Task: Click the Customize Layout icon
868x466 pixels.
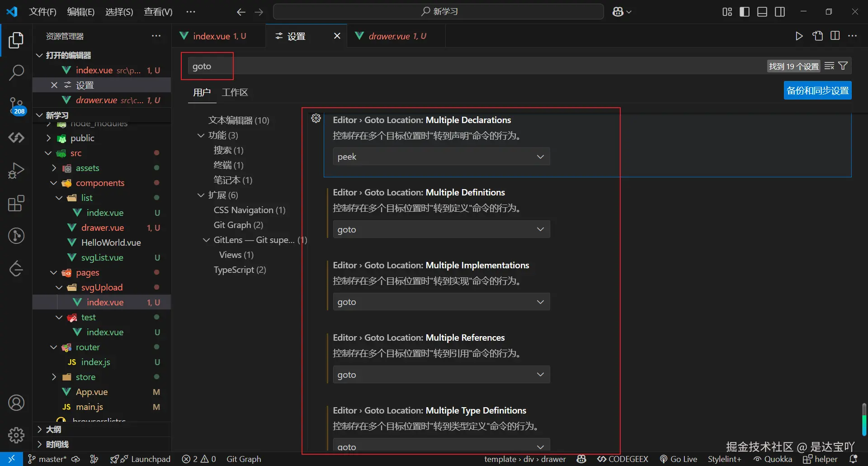Action: point(727,12)
